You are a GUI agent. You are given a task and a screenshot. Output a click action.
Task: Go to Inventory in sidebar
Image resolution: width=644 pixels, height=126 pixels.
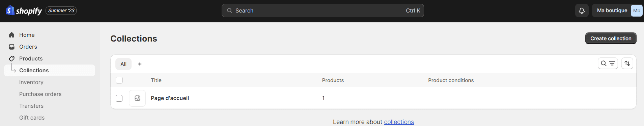(x=31, y=82)
